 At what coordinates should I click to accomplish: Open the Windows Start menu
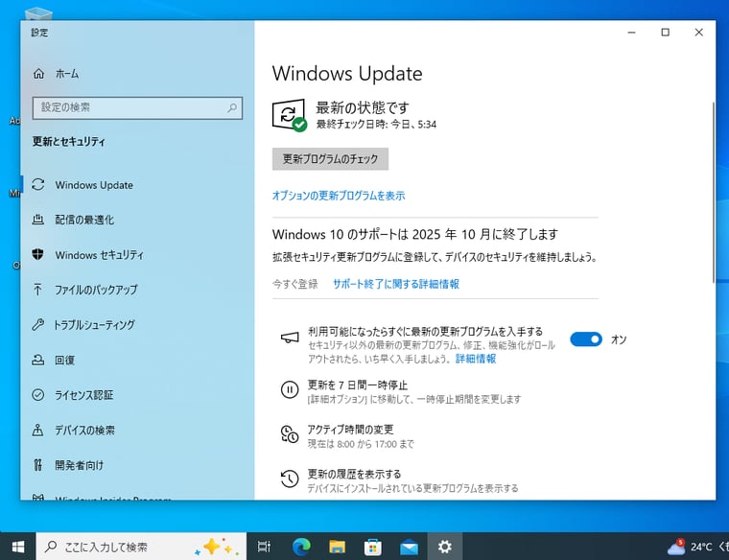[17, 547]
